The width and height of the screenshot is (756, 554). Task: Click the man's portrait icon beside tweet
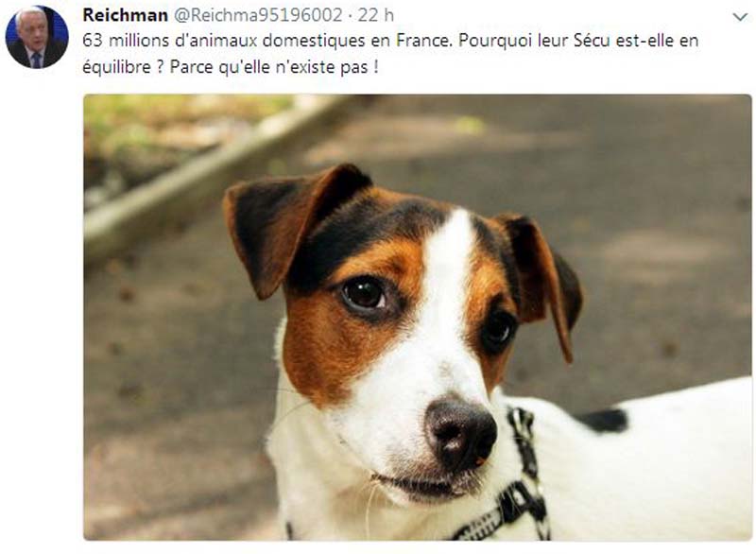37,37
